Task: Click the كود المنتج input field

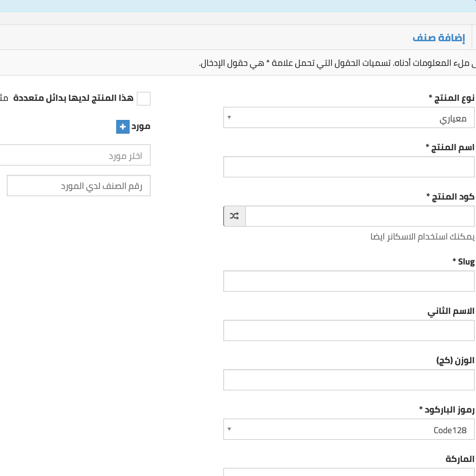Action: (x=359, y=216)
